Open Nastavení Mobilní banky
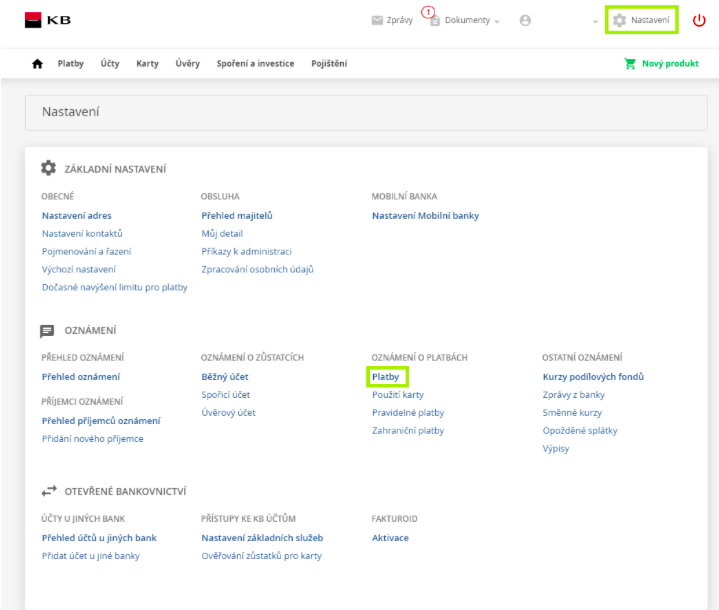 click(426, 216)
